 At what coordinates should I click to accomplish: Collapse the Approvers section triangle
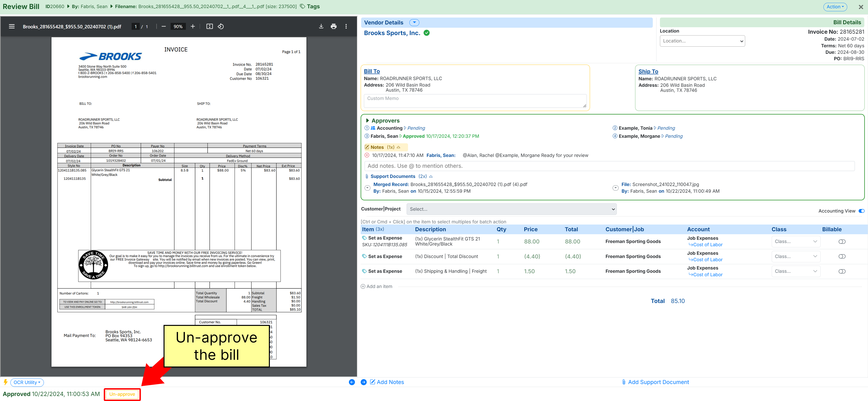(367, 120)
